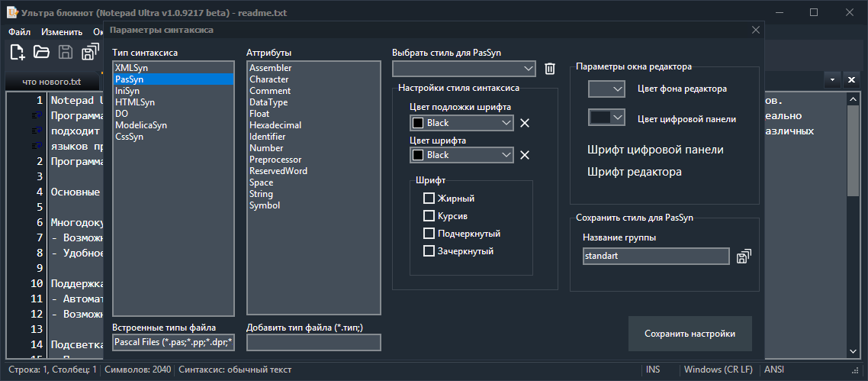Toggle the Курсив checkbox
This screenshot has height=381, width=868.
pyautogui.click(x=429, y=215)
